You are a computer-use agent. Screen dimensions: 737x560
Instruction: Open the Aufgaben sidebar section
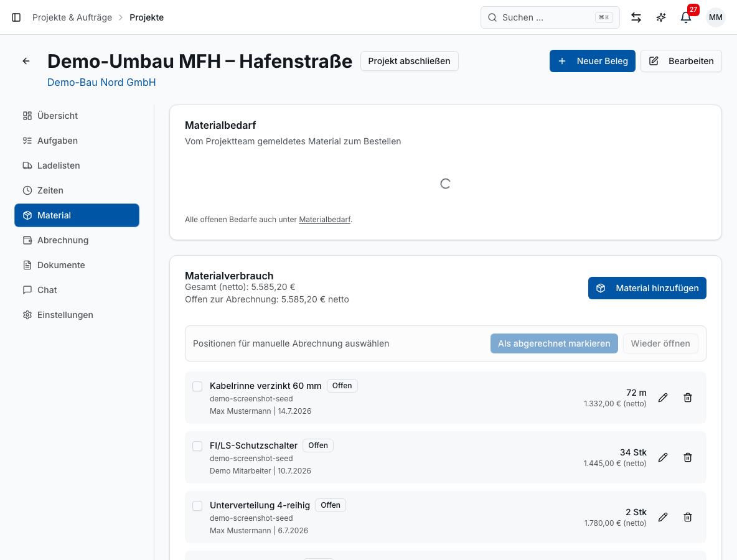pos(77,141)
